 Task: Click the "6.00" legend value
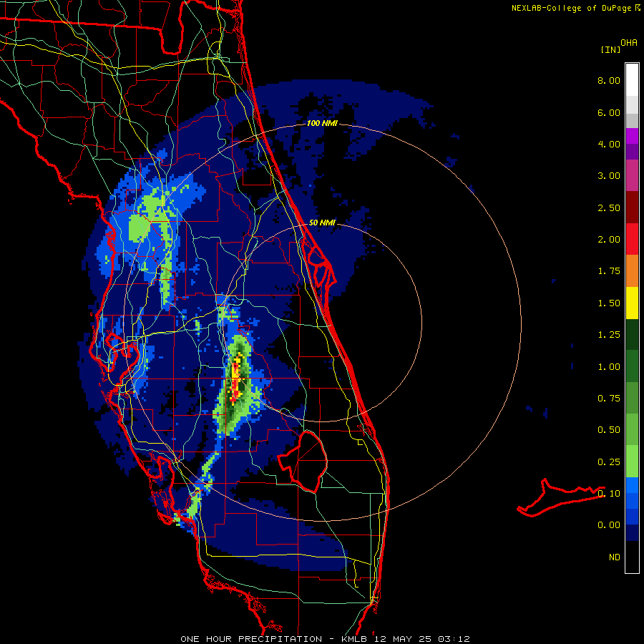pos(609,112)
